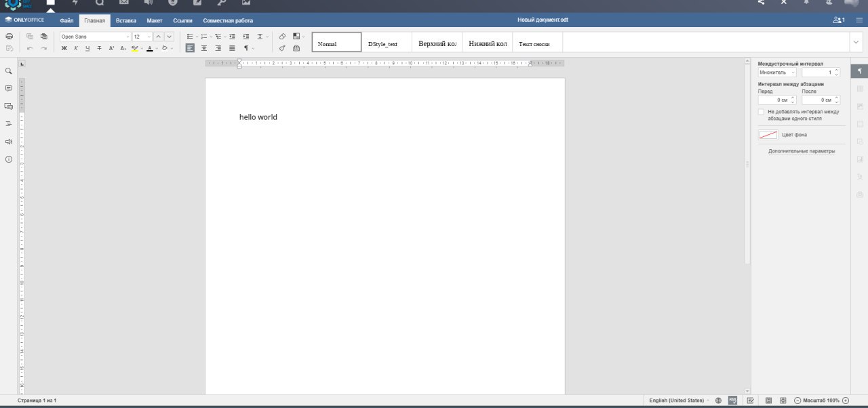
Task: Open the Open Sans font name dropdown
Action: [127, 37]
